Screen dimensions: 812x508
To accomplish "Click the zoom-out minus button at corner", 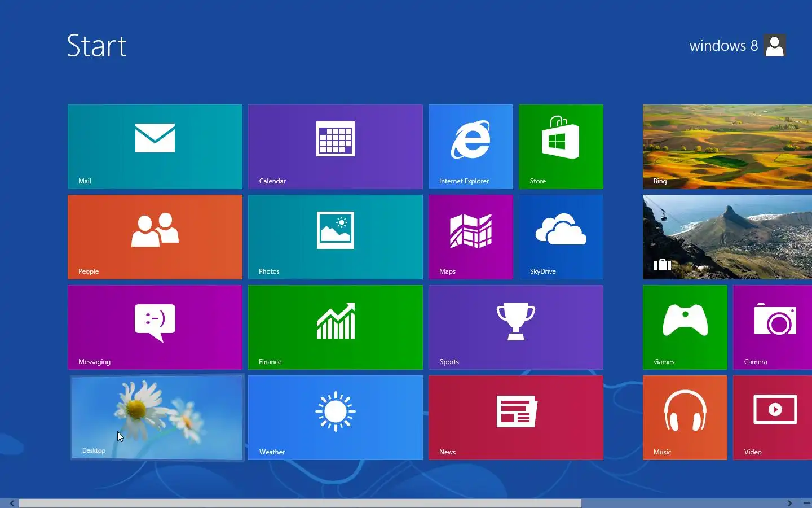I will click(x=807, y=503).
